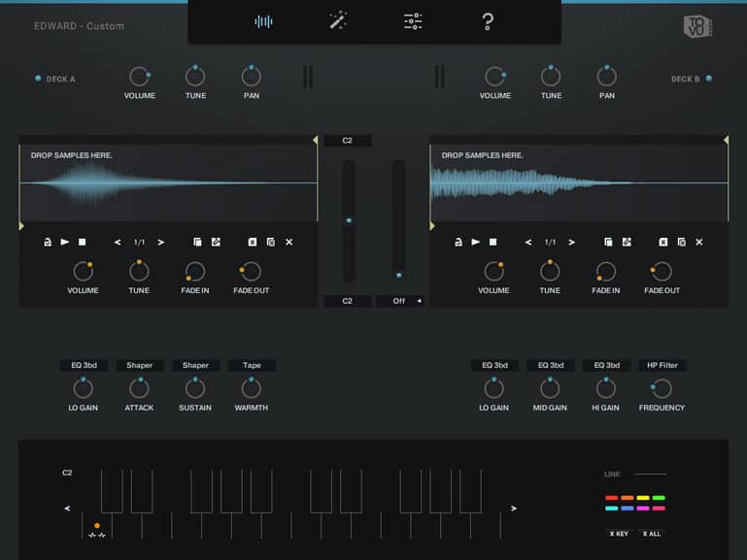This screenshot has width=747, height=560.
Task: Open Deck A EQ 3bd effect selector
Action: tap(84, 365)
